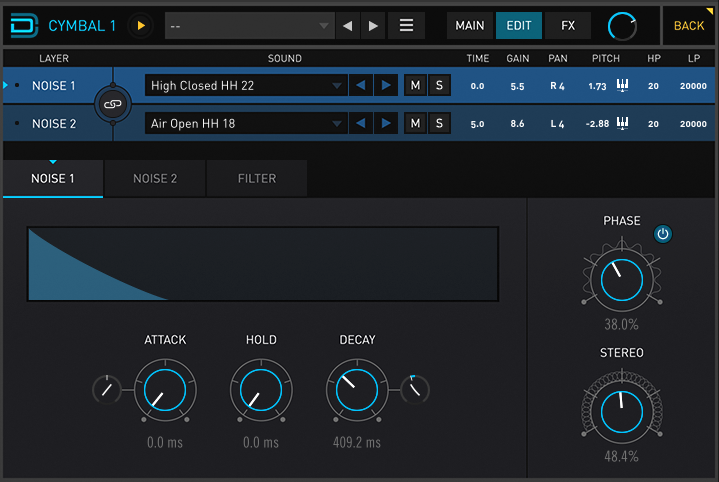
Task: Open the preset dropdown at top
Action: (249, 25)
